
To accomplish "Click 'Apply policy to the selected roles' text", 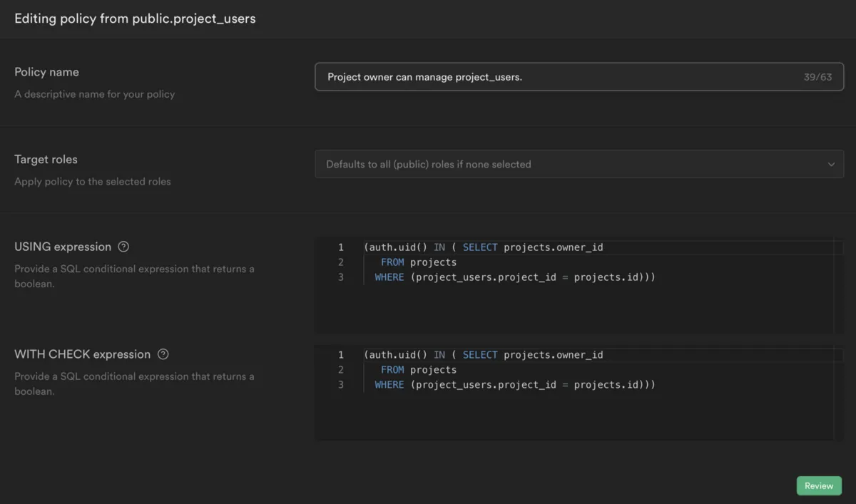I will point(93,181).
